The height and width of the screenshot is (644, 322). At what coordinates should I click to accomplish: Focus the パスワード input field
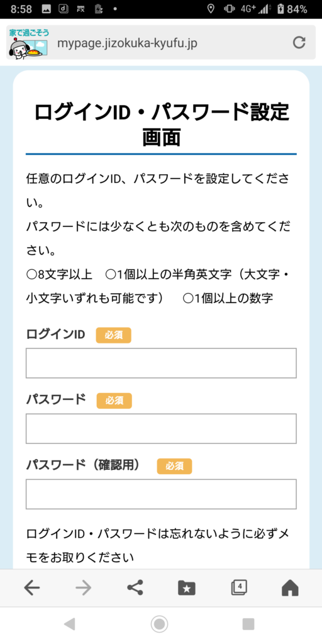click(x=161, y=429)
